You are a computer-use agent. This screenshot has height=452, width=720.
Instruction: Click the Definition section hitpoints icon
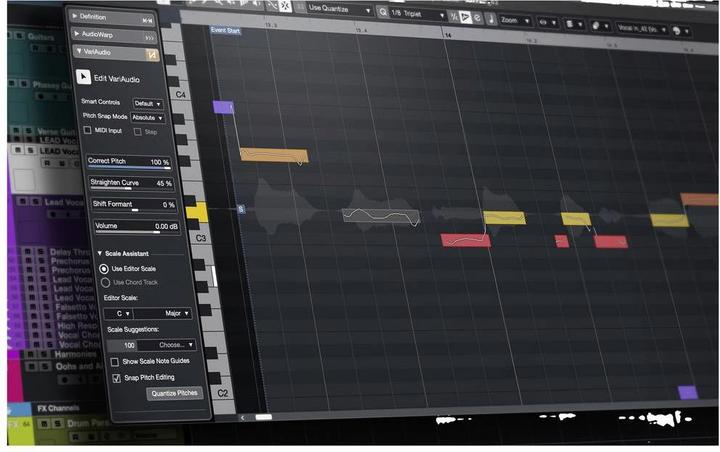coord(147,20)
